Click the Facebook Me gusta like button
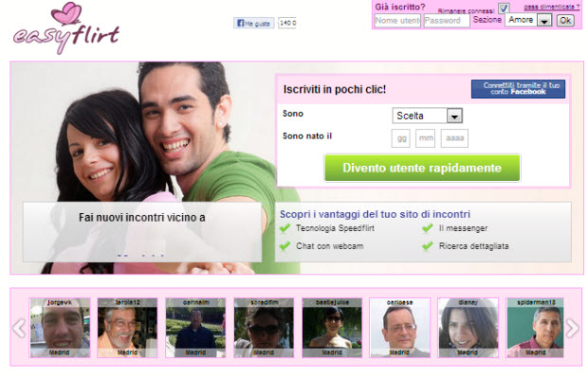This screenshot has height=377, width=588. click(x=254, y=24)
